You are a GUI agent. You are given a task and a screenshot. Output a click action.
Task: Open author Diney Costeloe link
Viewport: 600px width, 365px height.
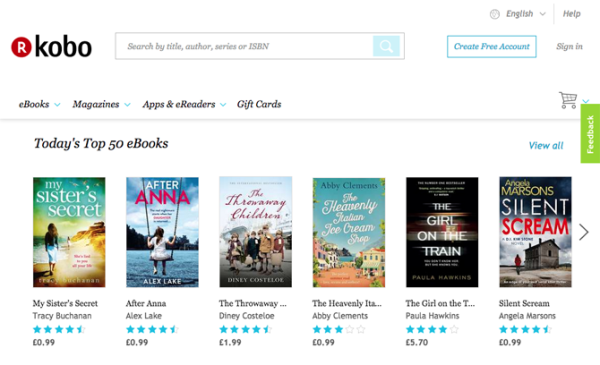[246, 316]
